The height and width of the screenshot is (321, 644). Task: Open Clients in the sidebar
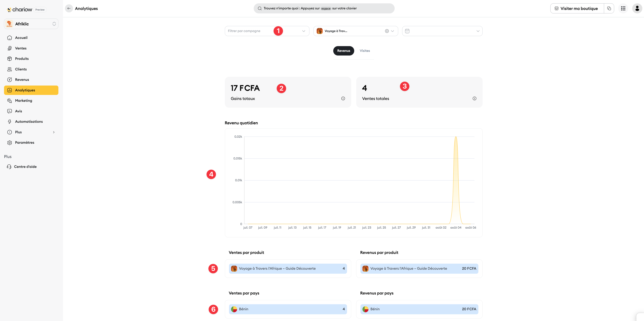point(31,69)
